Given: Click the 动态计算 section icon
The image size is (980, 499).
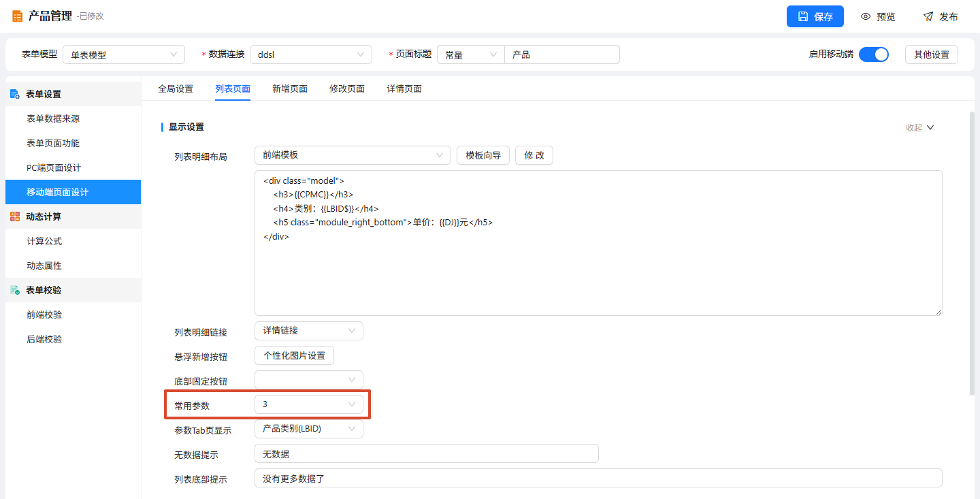Looking at the screenshot, I should pyautogui.click(x=15, y=216).
